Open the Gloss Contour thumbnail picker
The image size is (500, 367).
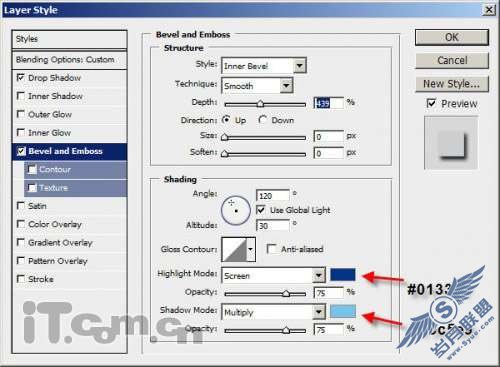point(235,249)
